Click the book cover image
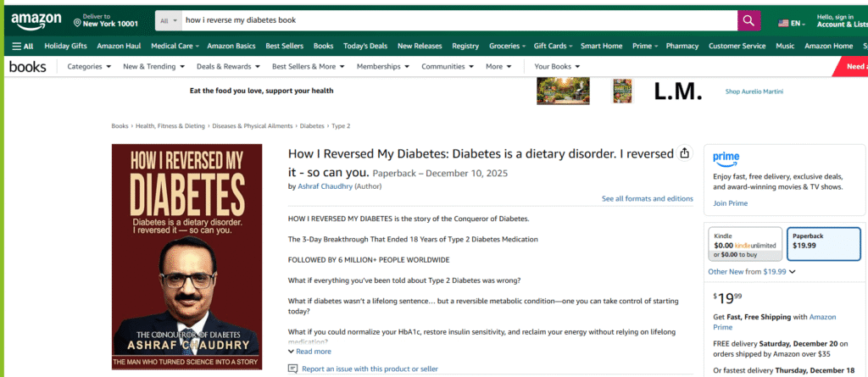The image size is (868, 377). tap(186, 257)
